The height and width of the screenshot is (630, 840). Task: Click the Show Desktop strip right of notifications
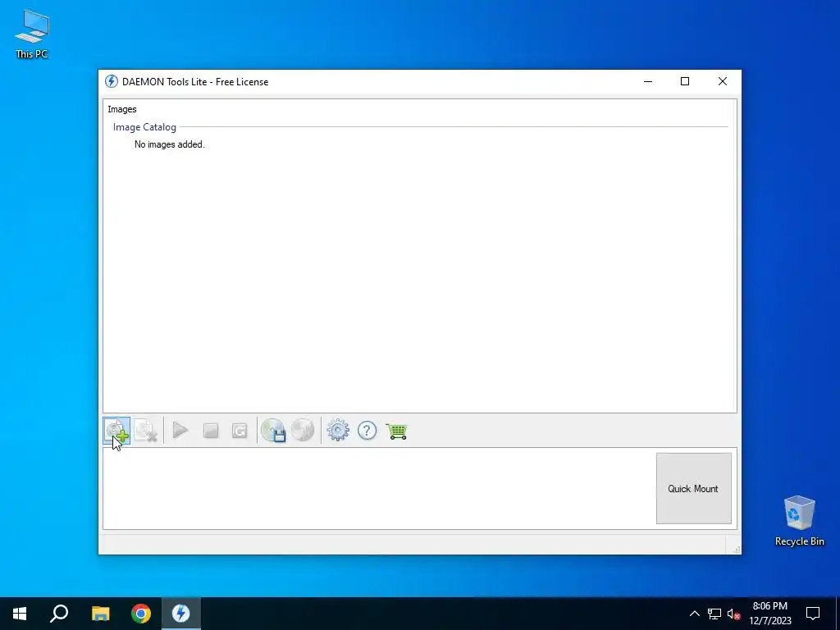click(x=838, y=614)
